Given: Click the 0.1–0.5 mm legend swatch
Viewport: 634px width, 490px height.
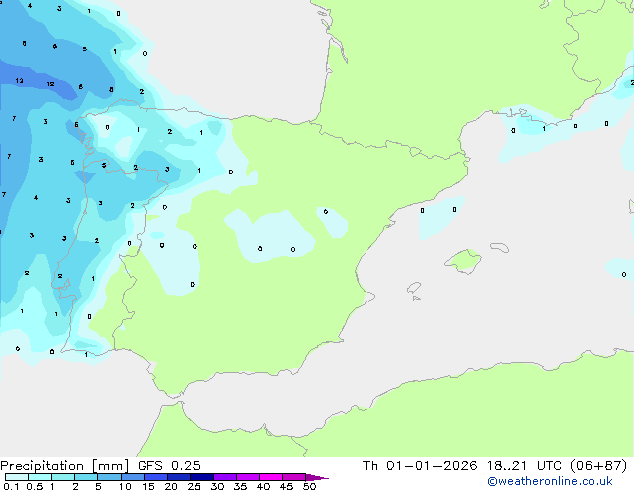Looking at the screenshot, I should tap(17, 477).
